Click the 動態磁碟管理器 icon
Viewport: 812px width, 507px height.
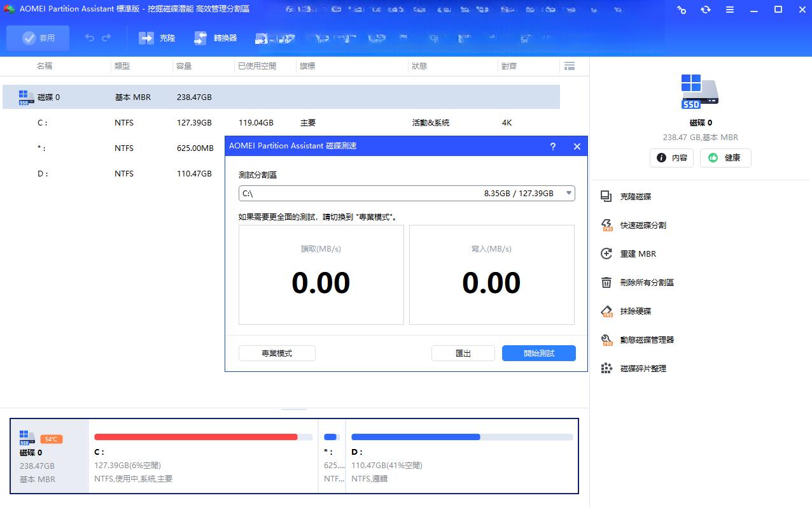point(606,340)
